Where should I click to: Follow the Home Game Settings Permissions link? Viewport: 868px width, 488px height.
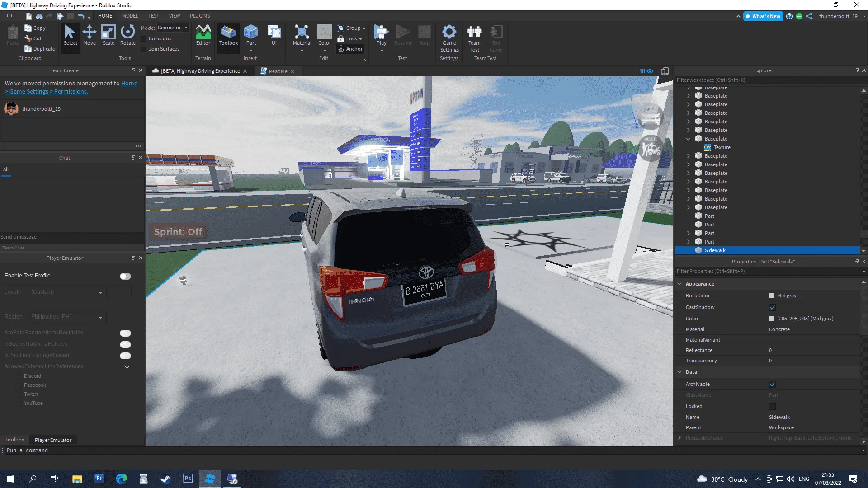pyautogui.click(x=71, y=87)
